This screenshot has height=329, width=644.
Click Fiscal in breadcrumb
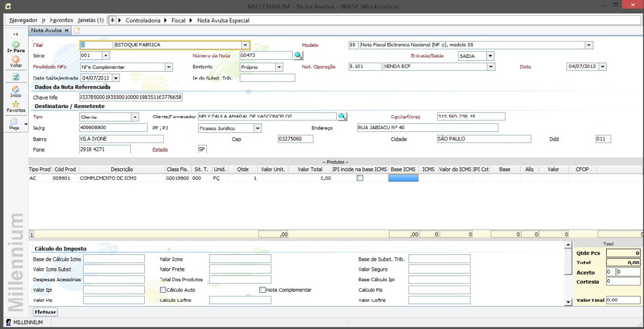pos(179,20)
